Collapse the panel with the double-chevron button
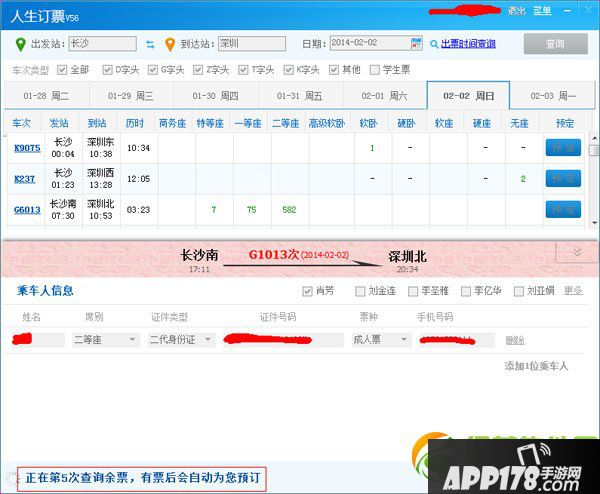600x494 pixels. [576, 253]
